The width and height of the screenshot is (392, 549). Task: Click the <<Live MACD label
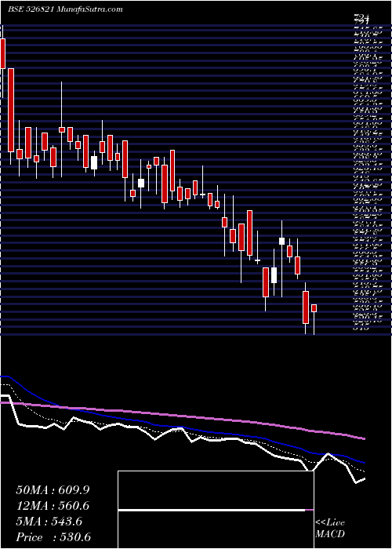[330, 529]
